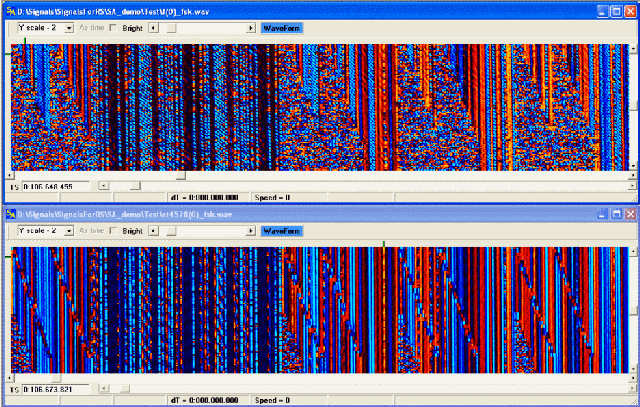Switch to WaveForm in 4578(0)_fsk.wav window
This screenshot has height=407, width=640.
coord(281,230)
